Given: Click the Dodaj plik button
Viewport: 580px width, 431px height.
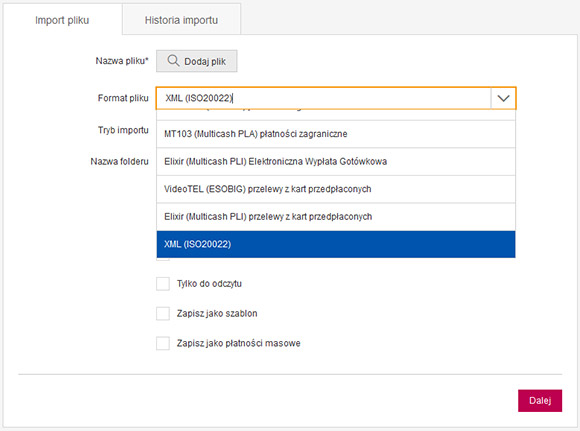Looking at the screenshot, I should click(x=196, y=61).
